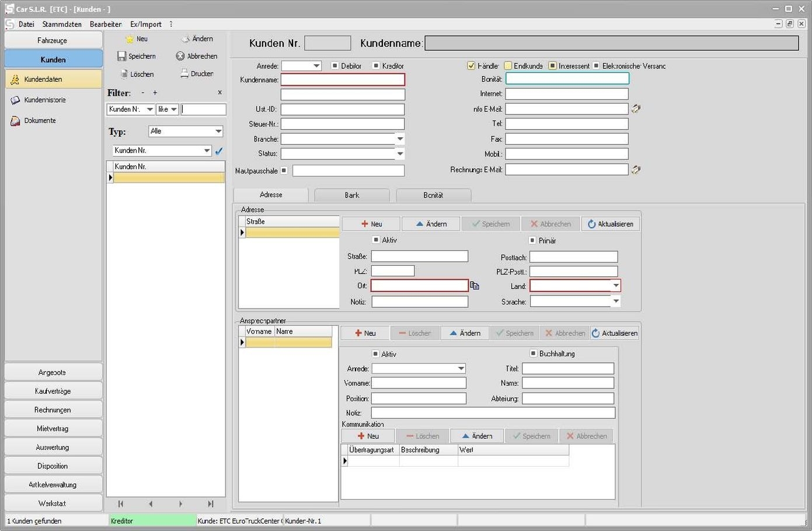Open the Anrede dropdown at top
Viewport: 812px width, 531px height.
pyautogui.click(x=316, y=66)
